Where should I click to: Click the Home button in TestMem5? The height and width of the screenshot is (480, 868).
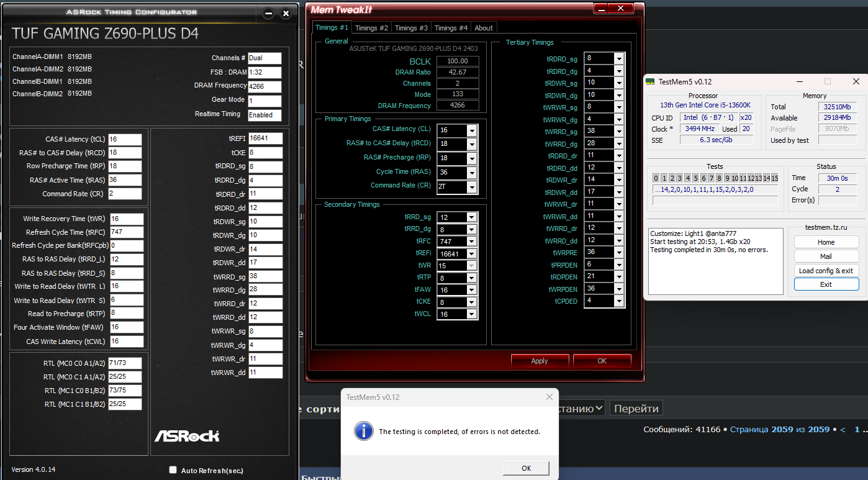[826, 242]
